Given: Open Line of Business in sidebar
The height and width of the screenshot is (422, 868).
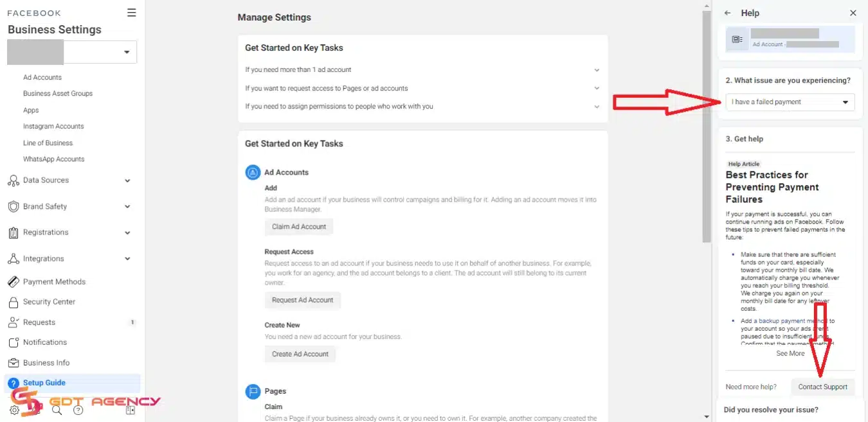Looking at the screenshot, I should [x=48, y=143].
